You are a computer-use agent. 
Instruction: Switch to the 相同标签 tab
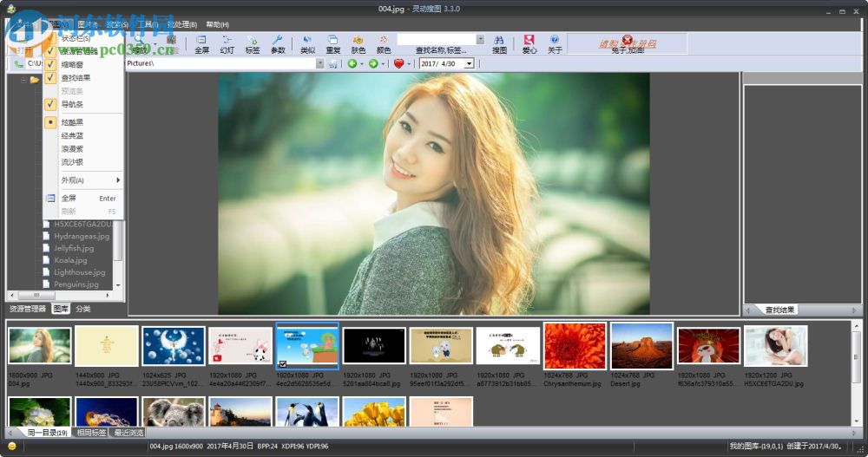(x=91, y=432)
